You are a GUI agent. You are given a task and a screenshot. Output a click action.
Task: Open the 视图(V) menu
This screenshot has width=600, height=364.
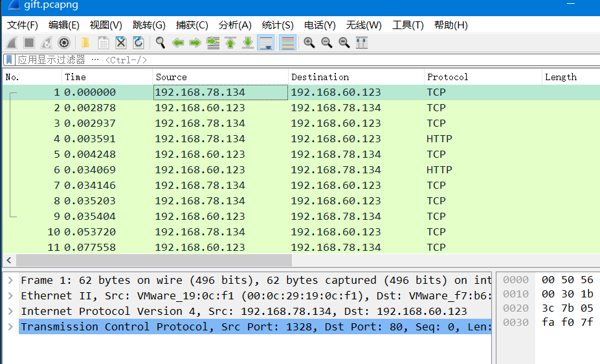tap(106, 25)
